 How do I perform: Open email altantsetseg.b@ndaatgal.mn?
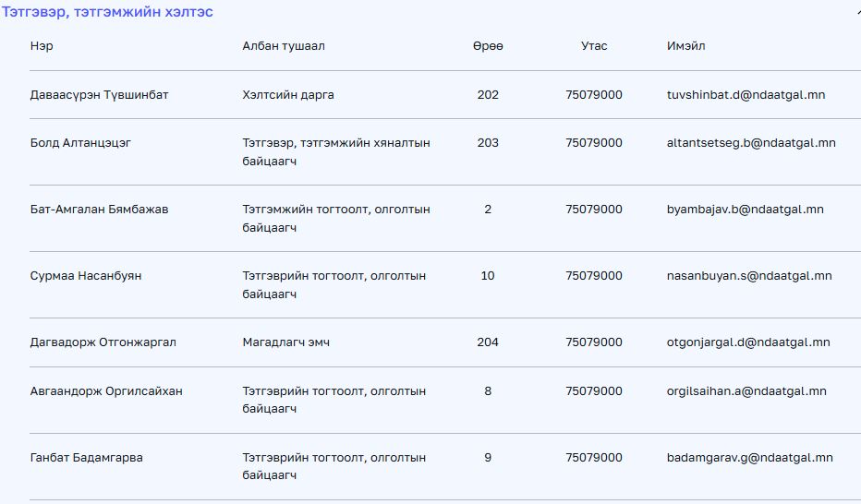[751, 143]
